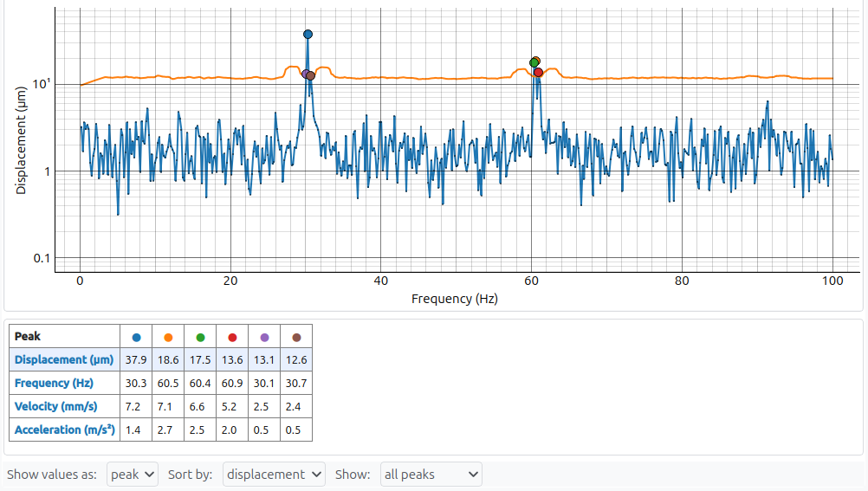This screenshot has height=491, width=868.
Task: Open the 'Show values as' peak dropdown
Action: pos(133,475)
